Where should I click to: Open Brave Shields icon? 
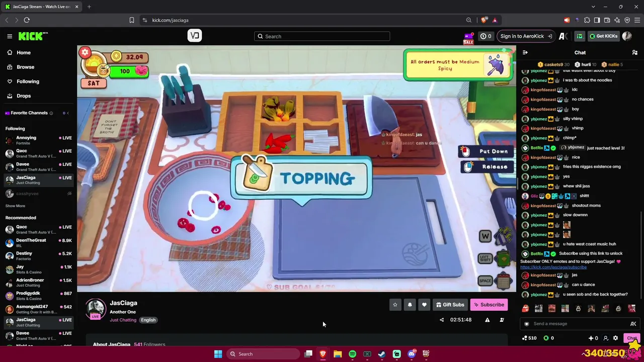click(x=484, y=20)
